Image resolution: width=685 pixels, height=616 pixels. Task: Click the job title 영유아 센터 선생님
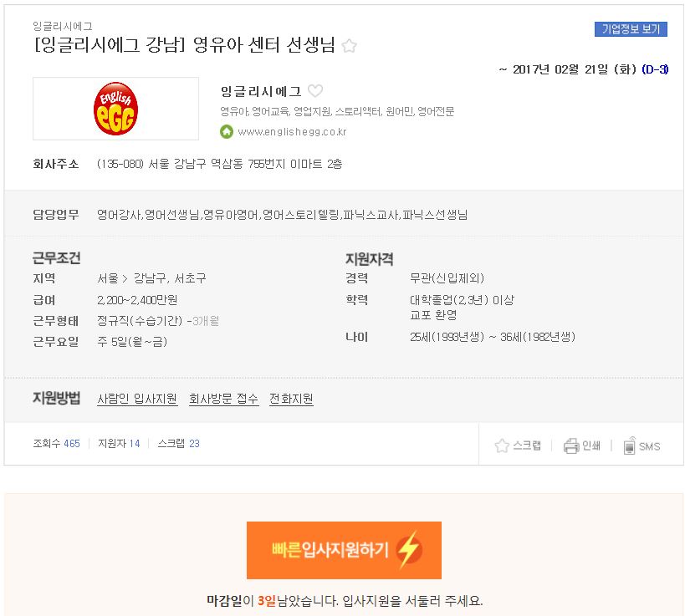click(x=184, y=44)
